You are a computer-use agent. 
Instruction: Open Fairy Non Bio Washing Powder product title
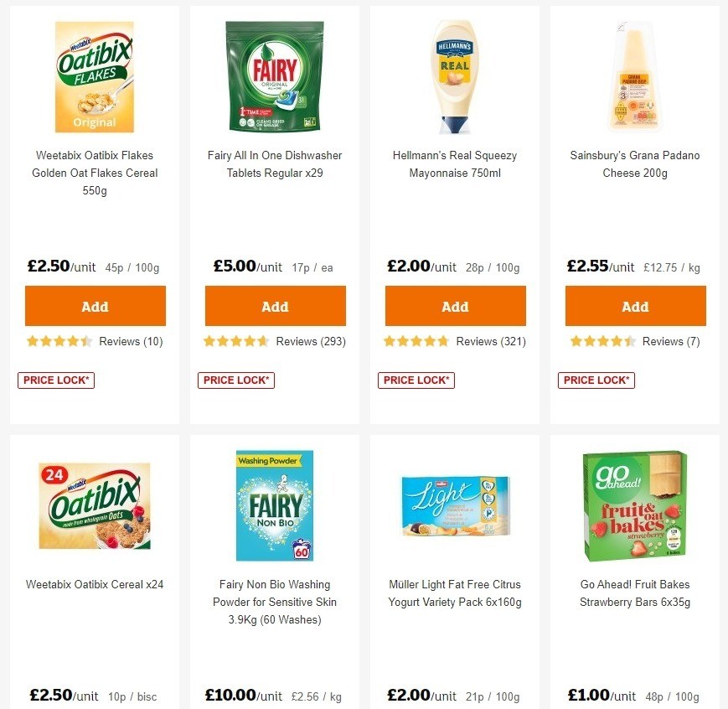275,602
